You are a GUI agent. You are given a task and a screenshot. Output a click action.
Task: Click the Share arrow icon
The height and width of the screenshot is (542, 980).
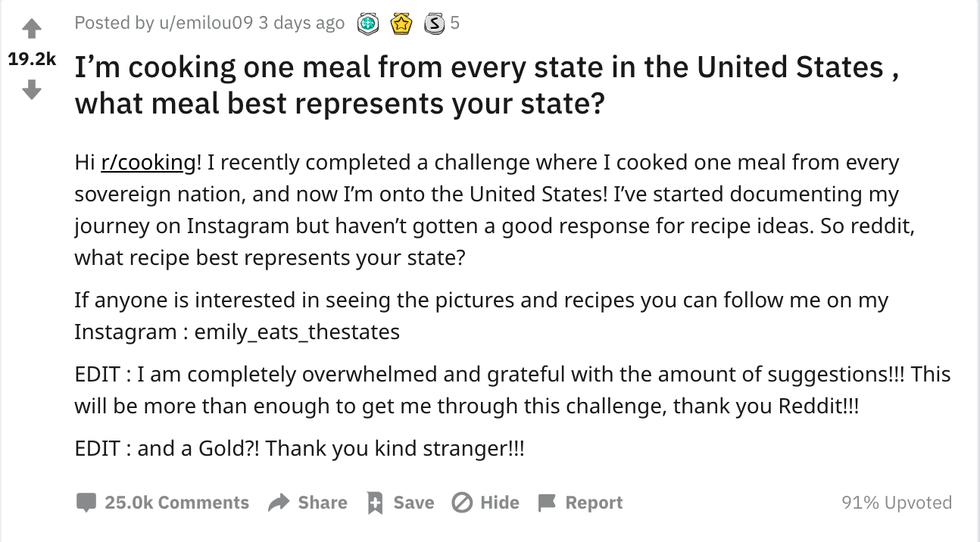pos(279,503)
